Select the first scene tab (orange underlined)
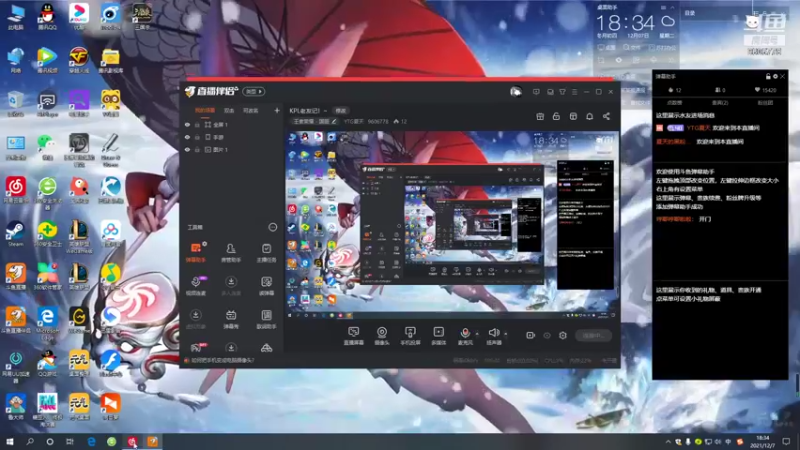This screenshot has height=450, width=800. click(205, 111)
